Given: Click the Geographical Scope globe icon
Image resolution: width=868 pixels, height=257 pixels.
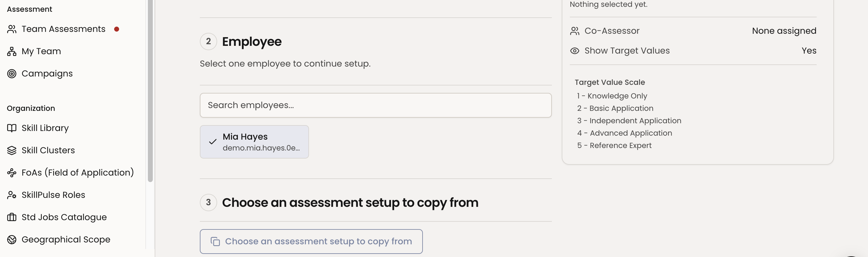Looking at the screenshot, I should tap(12, 239).
